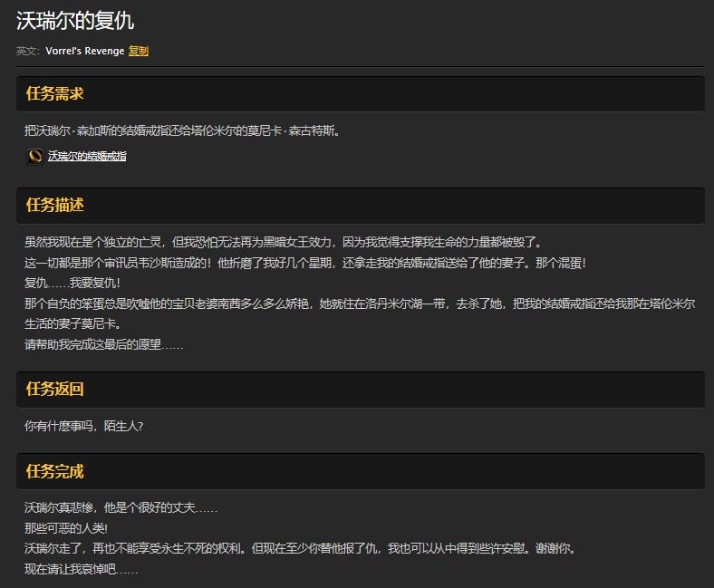
Task: Click the line 现在请让我哀悼吧……
Action: pyautogui.click(x=81, y=569)
